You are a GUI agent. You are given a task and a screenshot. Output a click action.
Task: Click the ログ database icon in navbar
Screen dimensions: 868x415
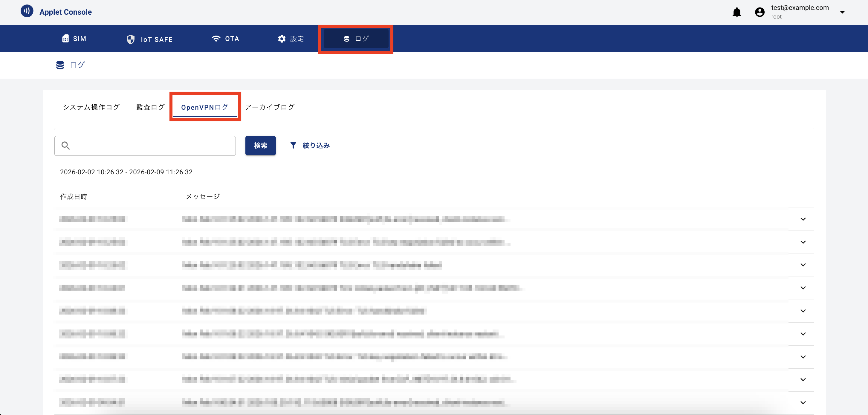click(x=346, y=39)
